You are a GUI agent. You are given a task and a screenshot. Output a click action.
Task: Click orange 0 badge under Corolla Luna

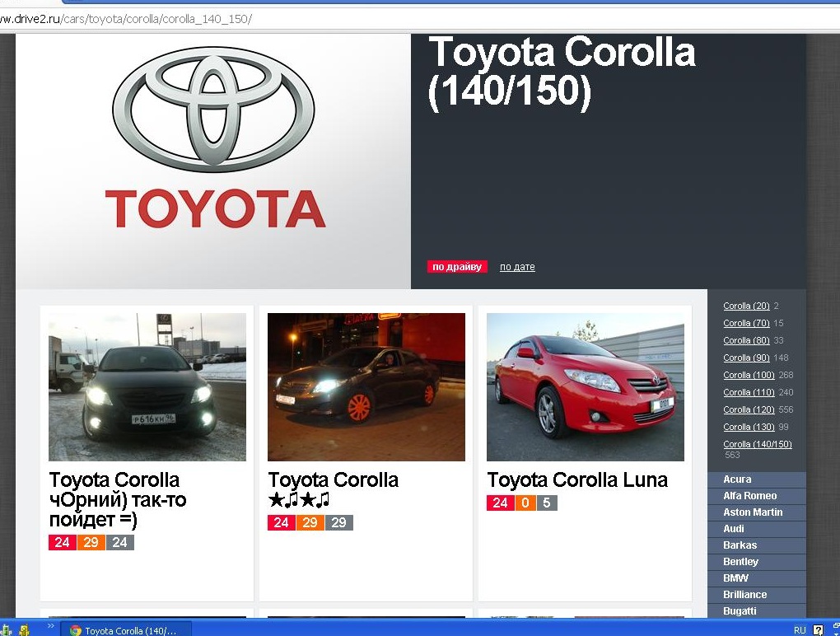point(525,503)
